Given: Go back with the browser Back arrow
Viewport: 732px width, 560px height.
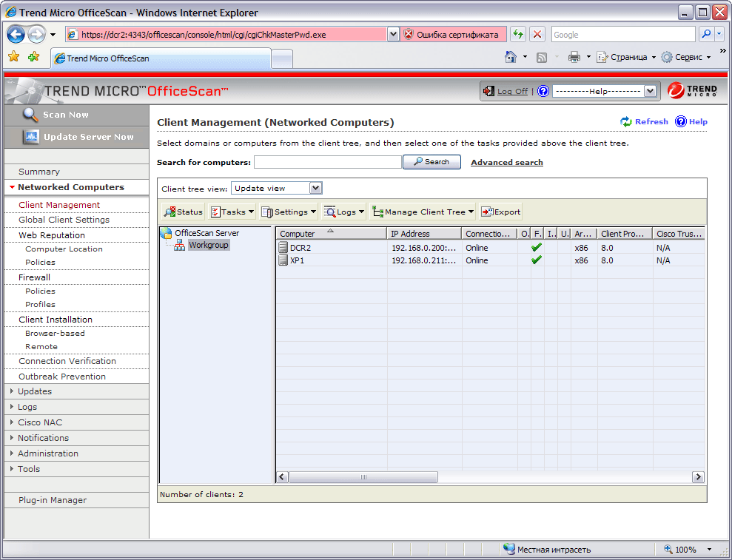Looking at the screenshot, I should [16, 34].
